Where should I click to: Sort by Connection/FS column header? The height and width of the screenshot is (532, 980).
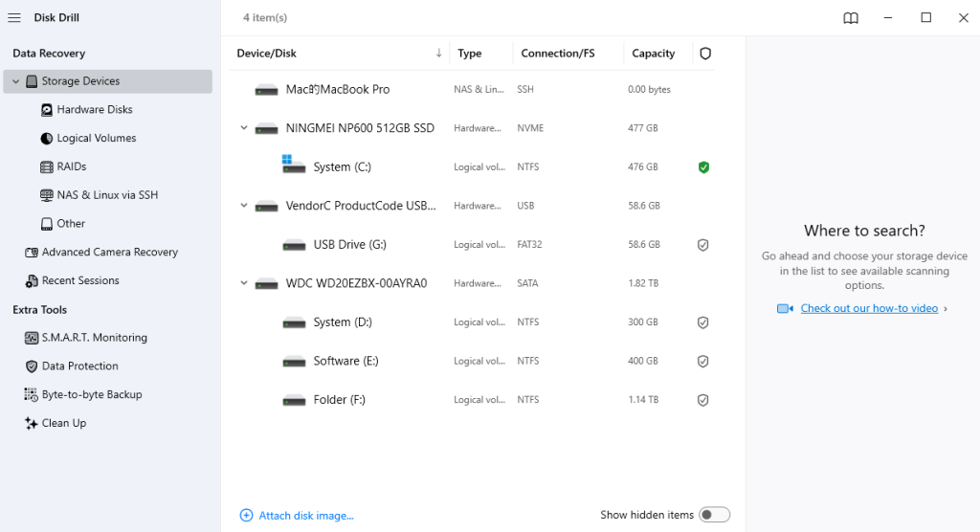pyautogui.click(x=558, y=54)
